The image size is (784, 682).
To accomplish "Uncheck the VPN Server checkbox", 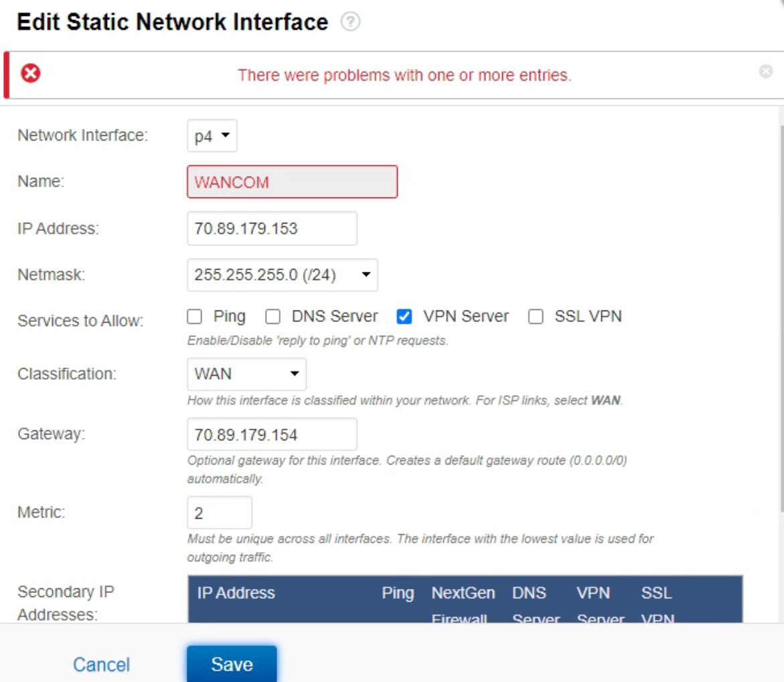I will 404,317.
